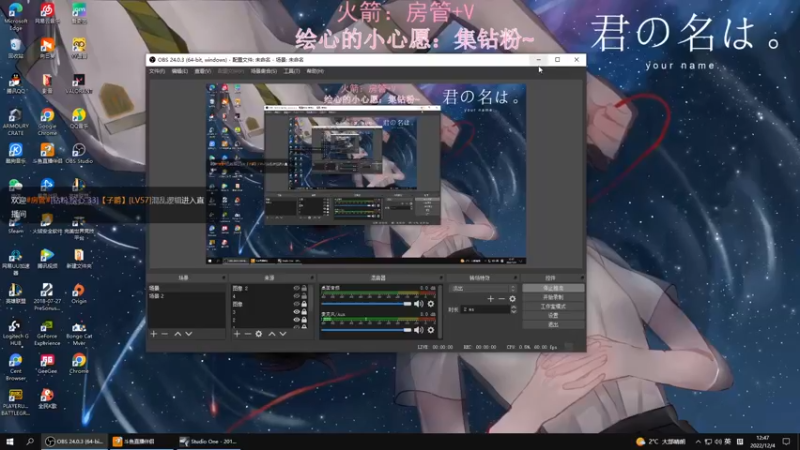The height and width of the screenshot is (450, 800).
Task: Open the ARMOURY CRATE desktop shortcut
Action: [15, 122]
